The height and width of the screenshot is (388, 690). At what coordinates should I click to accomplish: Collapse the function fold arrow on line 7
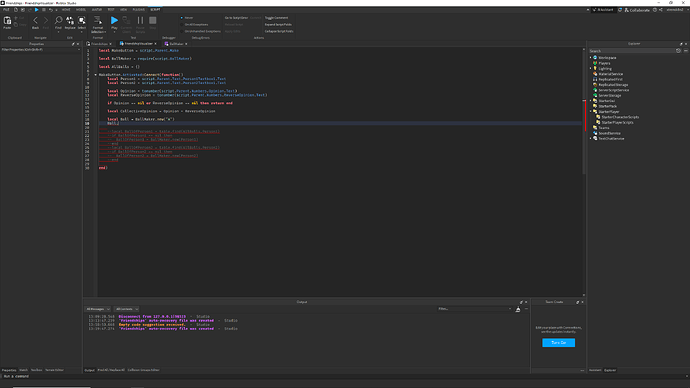click(x=95, y=75)
